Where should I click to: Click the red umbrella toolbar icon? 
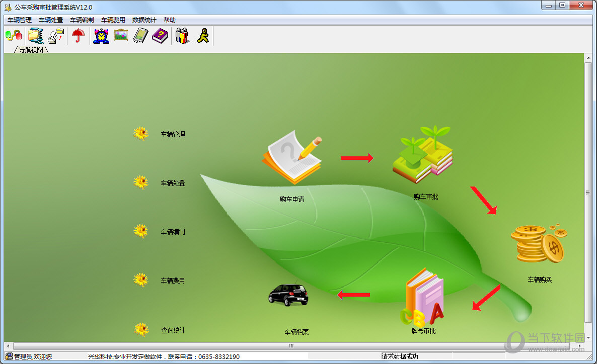(x=79, y=36)
